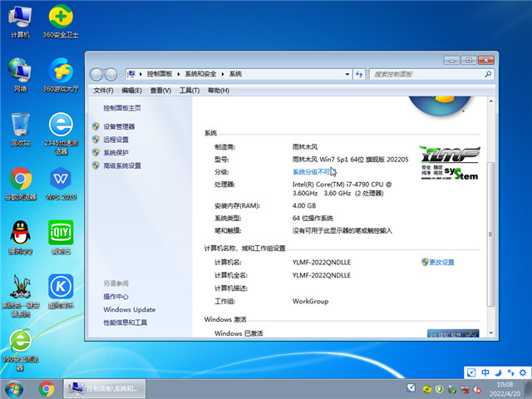Open the 工具(T) menu

coord(190,91)
